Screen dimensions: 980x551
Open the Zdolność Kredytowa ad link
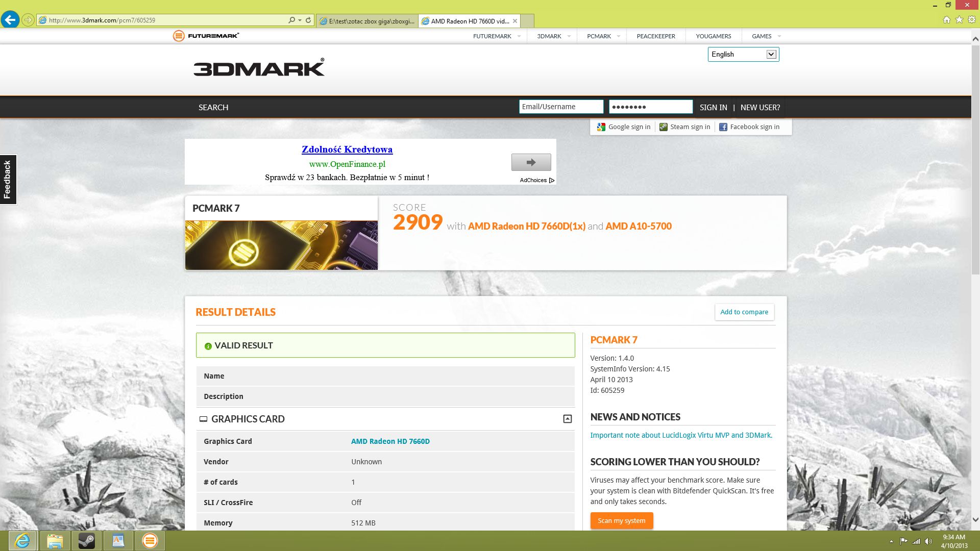(347, 149)
